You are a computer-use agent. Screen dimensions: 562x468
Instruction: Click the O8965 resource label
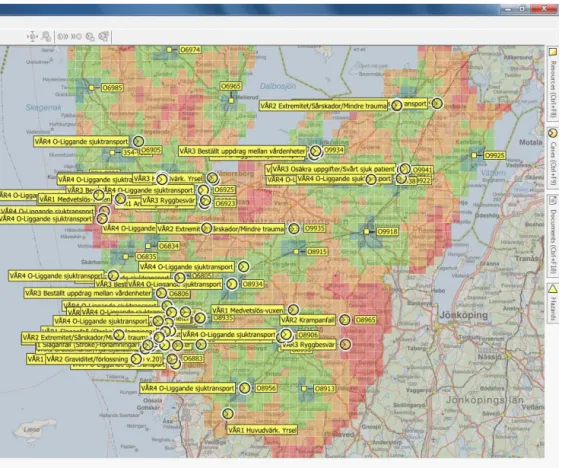point(365,320)
